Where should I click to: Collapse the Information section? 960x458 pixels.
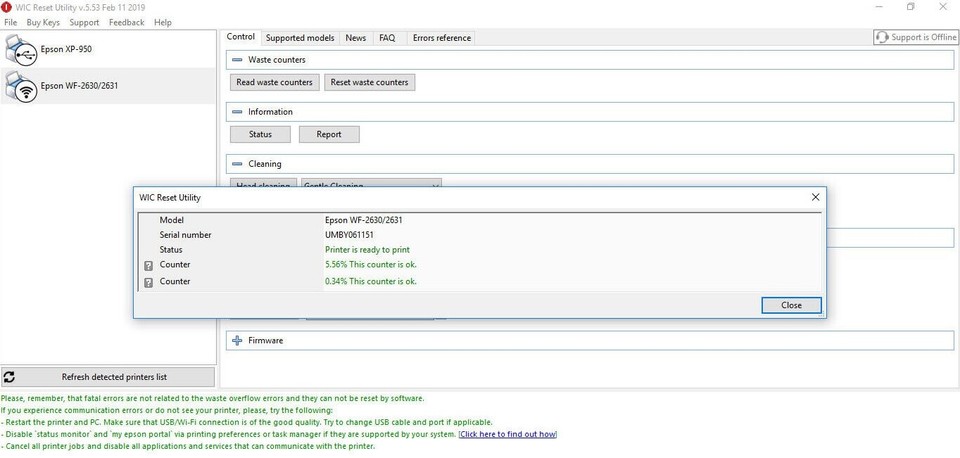(x=237, y=112)
